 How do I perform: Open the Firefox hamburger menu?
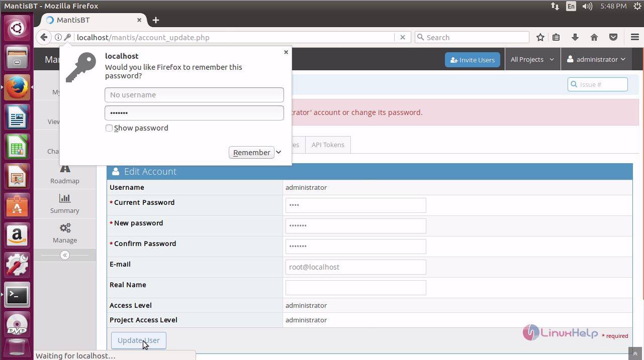pyautogui.click(x=635, y=37)
